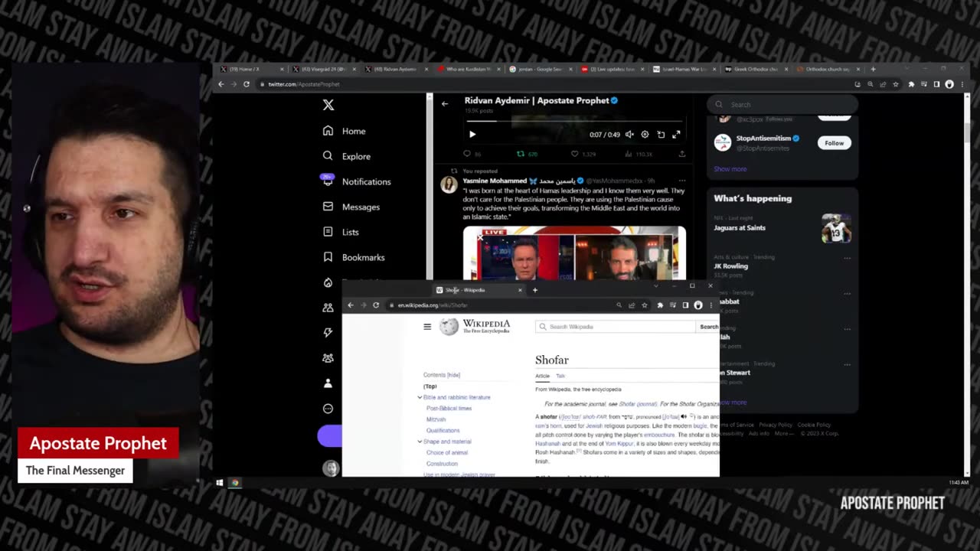
Task: Reload the Wikipedia Shofar page
Action: 376,305
